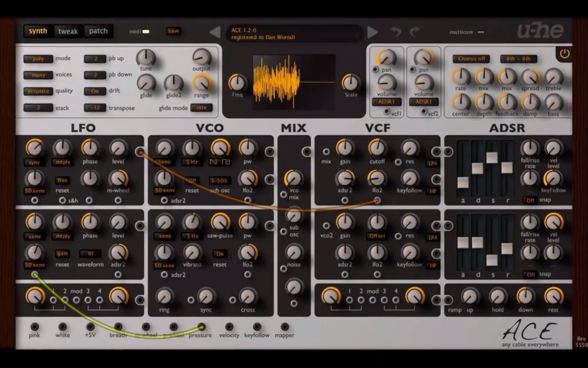The image size is (588, 368).
Task: Switch to the tweak tab
Action: [68, 31]
